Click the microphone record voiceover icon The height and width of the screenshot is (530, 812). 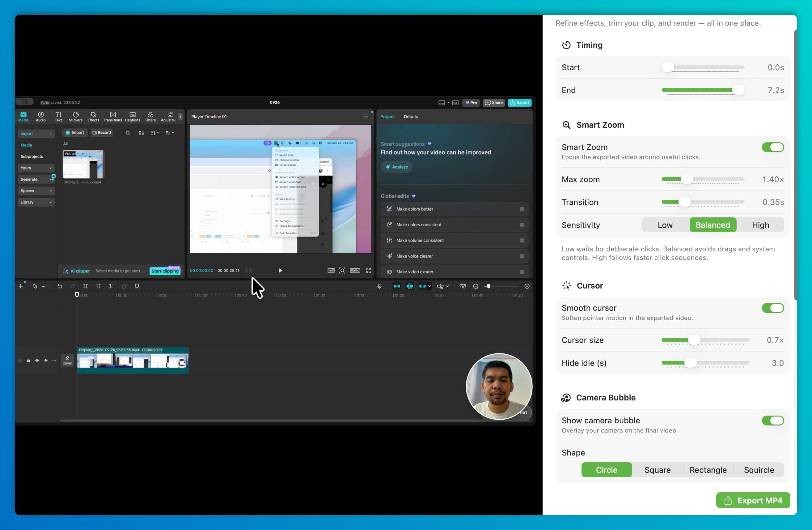coord(379,286)
